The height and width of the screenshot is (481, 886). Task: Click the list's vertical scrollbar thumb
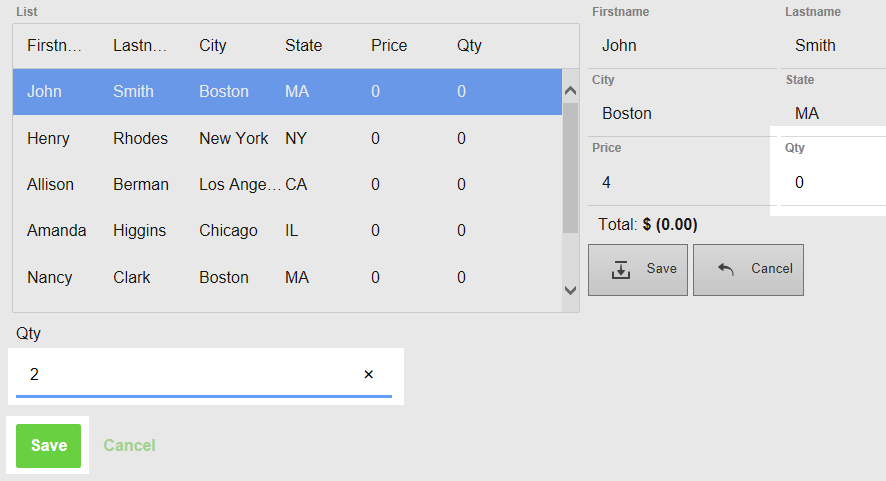pyautogui.click(x=571, y=168)
